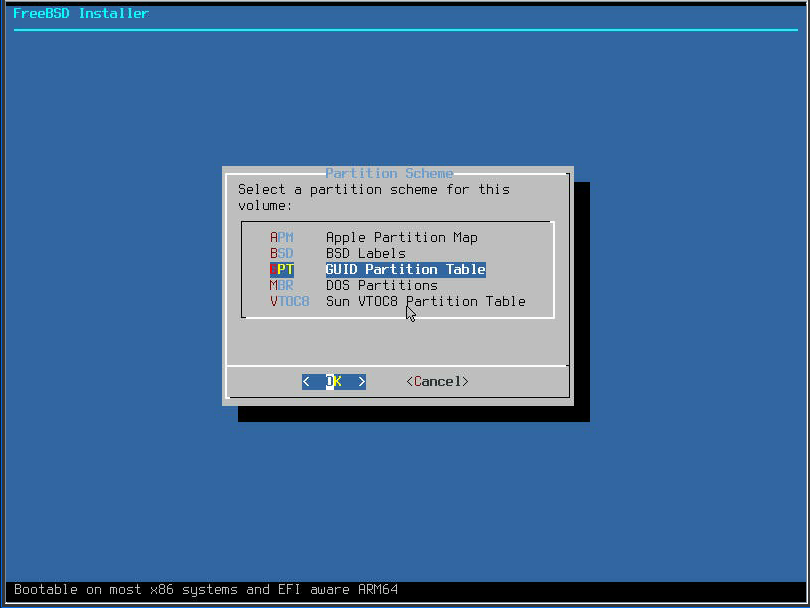Click the 'Select a partition scheme' prompt
This screenshot has width=810, height=608.
tap(373, 197)
